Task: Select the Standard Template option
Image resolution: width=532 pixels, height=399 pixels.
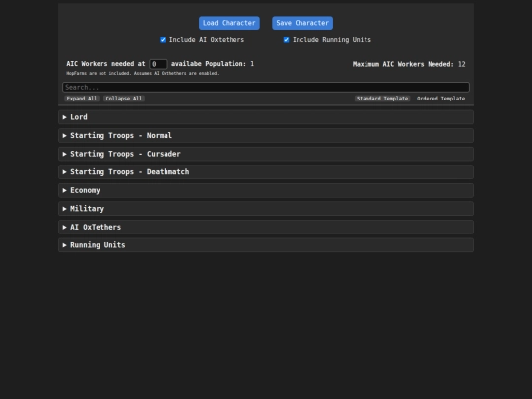Action: pyautogui.click(x=382, y=99)
